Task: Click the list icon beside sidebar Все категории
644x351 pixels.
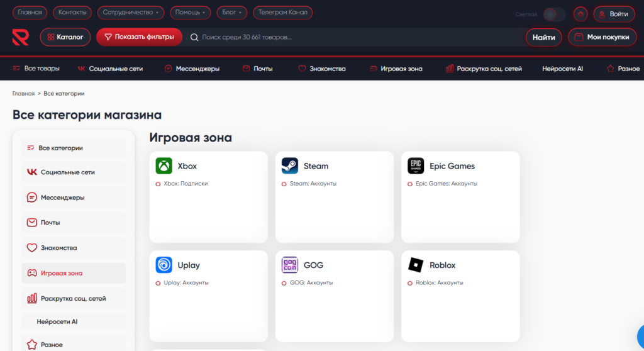Action: coord(30,148)
